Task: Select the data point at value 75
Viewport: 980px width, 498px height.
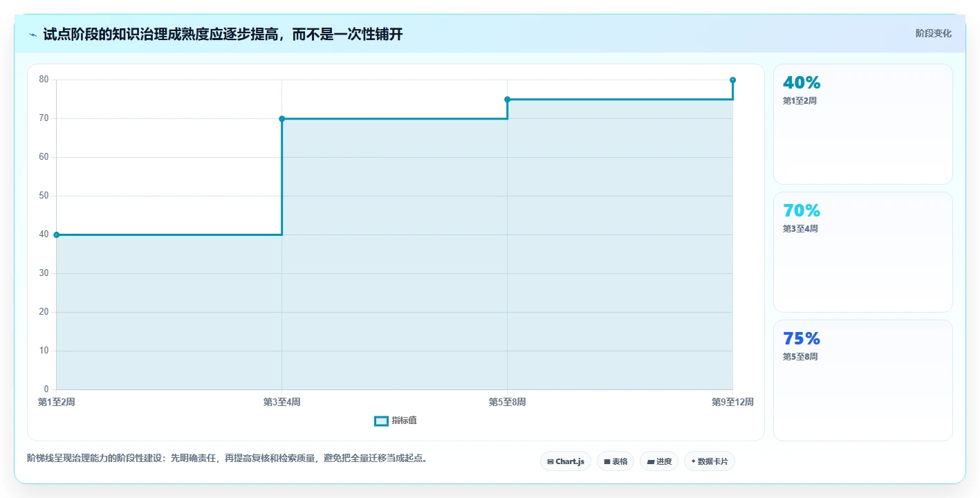Action: (507, 100)
